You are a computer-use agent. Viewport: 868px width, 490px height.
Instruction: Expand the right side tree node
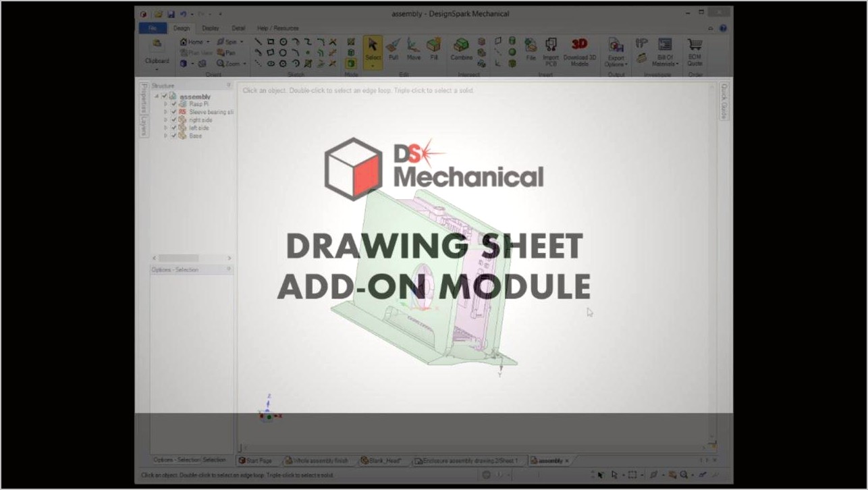165,120
